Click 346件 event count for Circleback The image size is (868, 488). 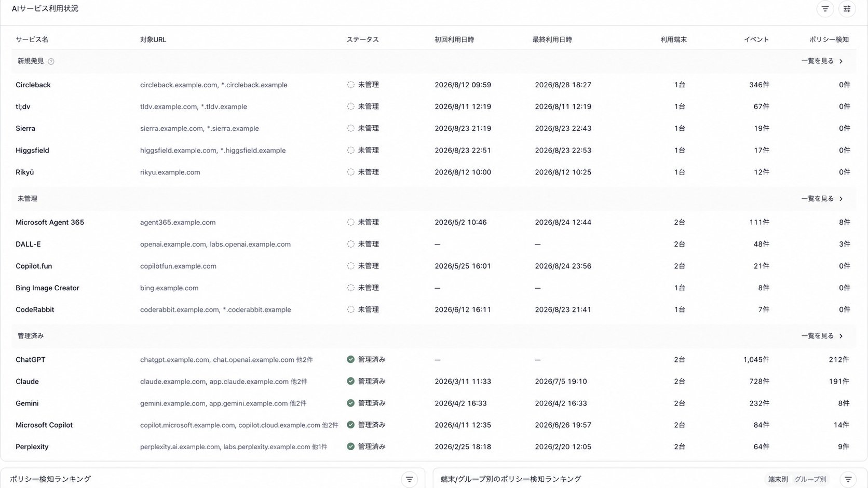click(759, 85)
